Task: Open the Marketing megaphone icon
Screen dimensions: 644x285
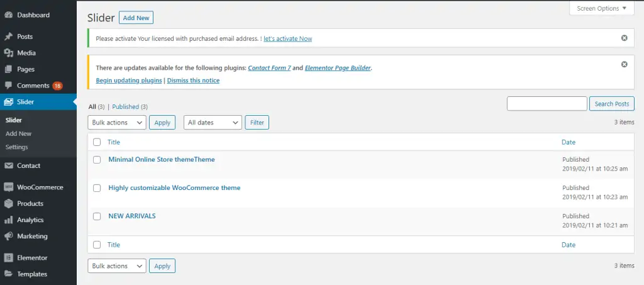Action: (8, 237)
